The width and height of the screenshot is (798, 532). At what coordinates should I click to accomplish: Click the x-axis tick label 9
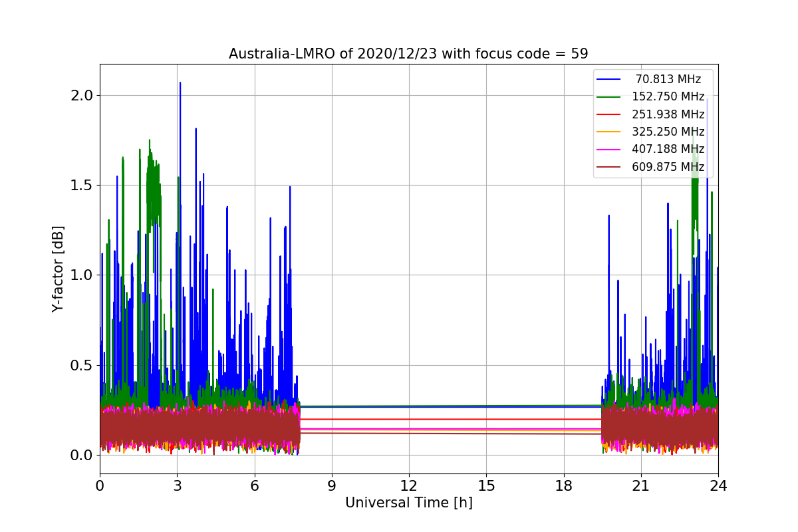click(x=332, y=486)
